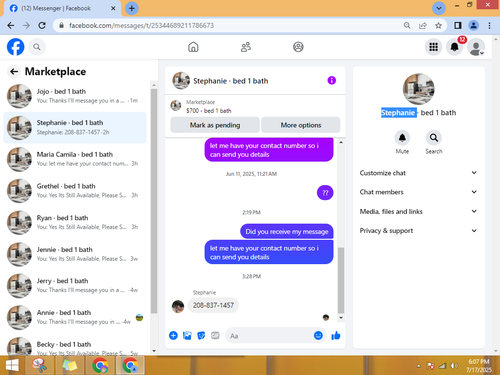Open Chrome tab search dropdown

(439, 8)
